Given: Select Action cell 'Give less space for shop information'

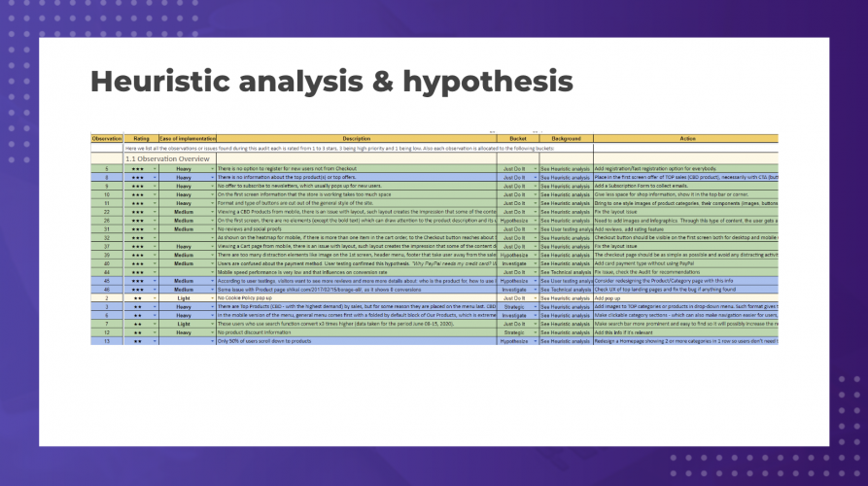Looking at the screenshot, I should (686, 194).
